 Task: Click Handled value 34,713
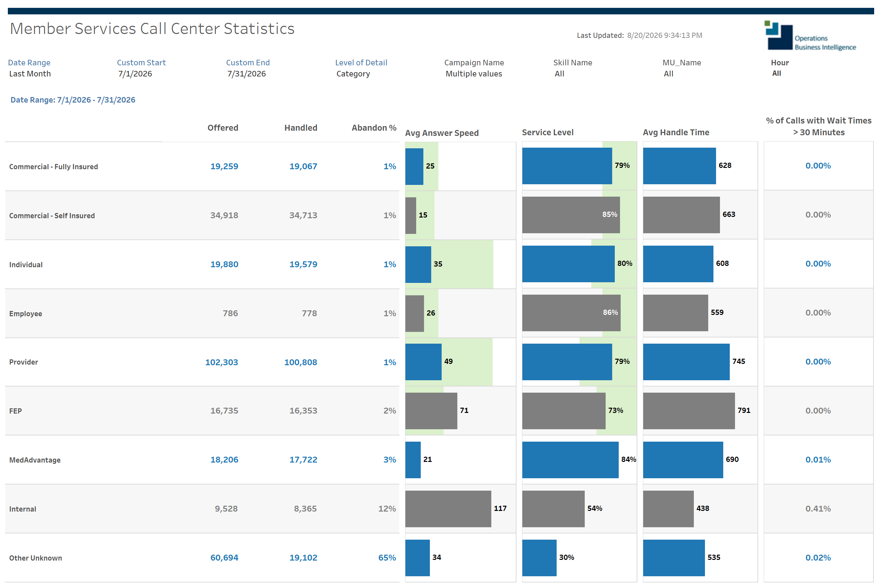pos(303,215)
